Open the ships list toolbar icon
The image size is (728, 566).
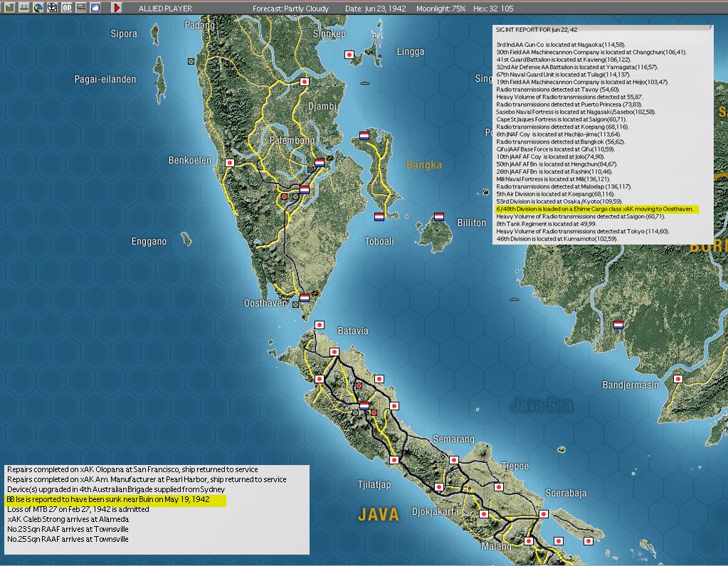pos(23,8)
